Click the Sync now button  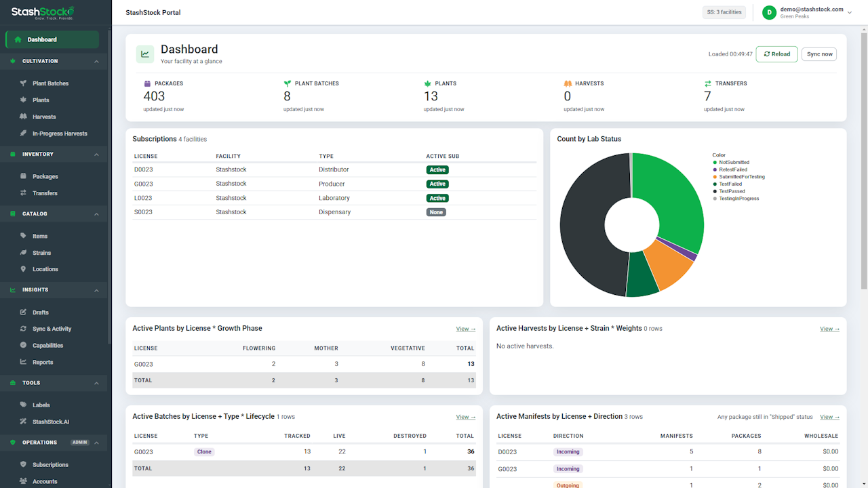[x=819, y=54]
